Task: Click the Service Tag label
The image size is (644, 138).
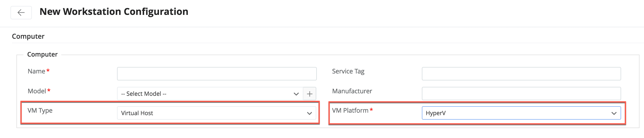Action: (348, 71)
